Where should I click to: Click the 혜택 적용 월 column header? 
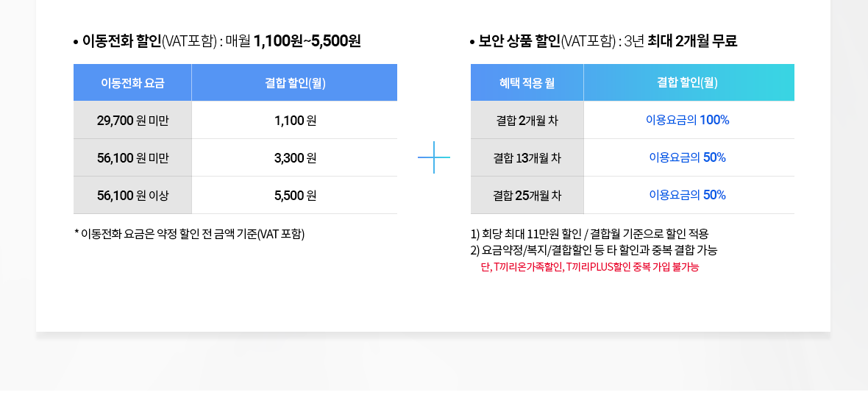click(527, 83)
